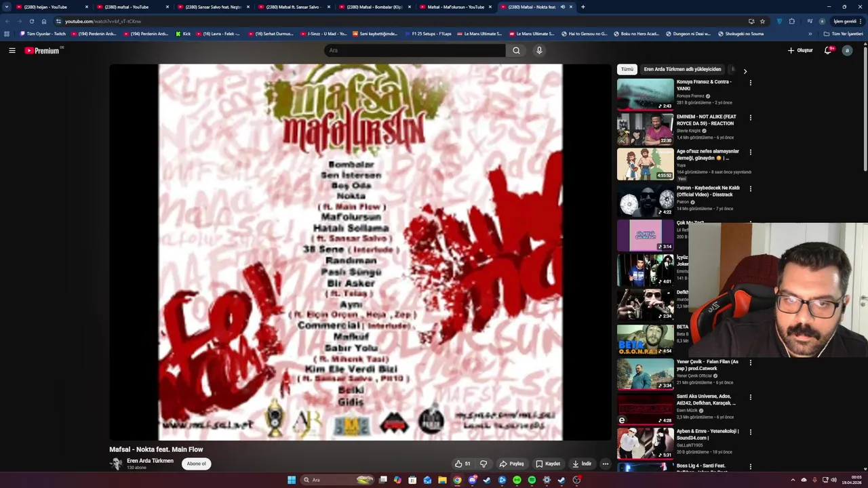Like the video with thumbs up
The width and height of the screenshot is (868, 488).
(x=462, y=464)
